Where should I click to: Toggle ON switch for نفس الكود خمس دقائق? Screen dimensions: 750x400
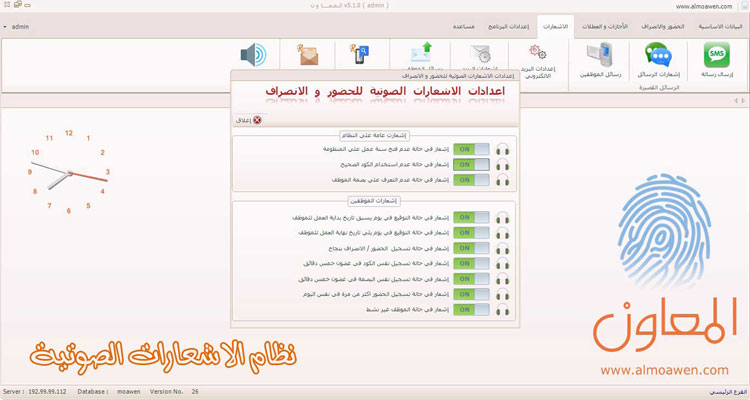[471, 263]
